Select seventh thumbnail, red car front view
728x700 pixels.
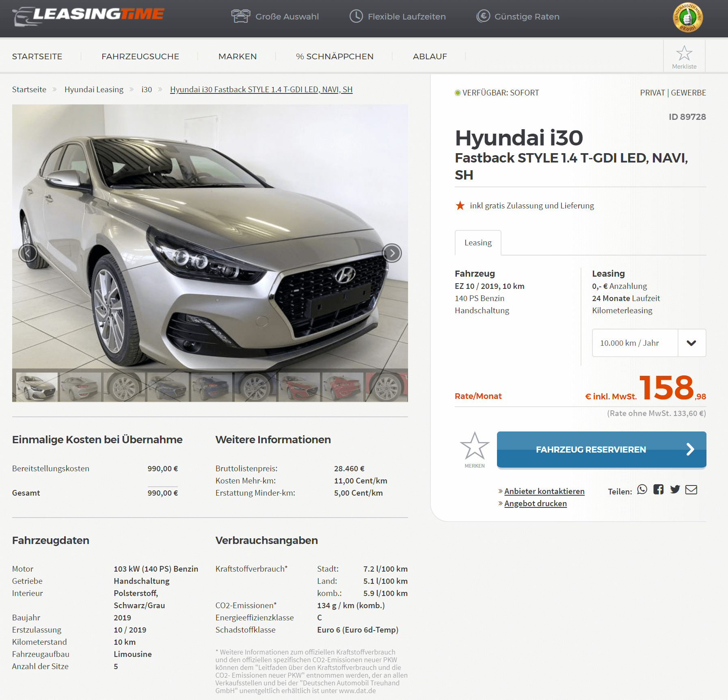(x=299, y=387)
